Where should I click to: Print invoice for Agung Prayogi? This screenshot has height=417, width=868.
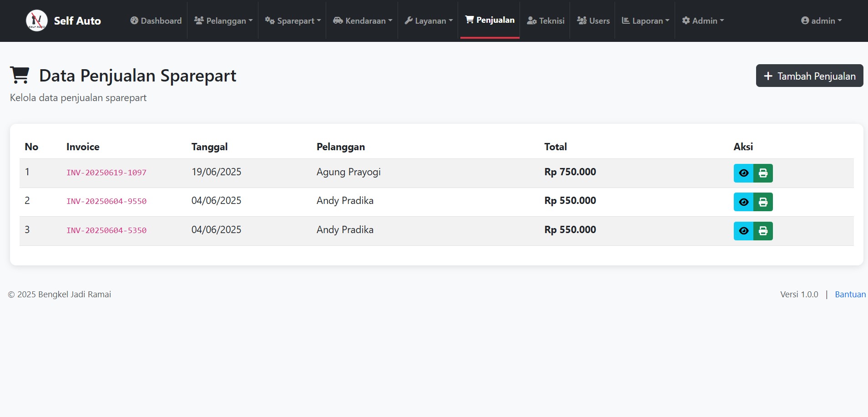tap(763, 173)
